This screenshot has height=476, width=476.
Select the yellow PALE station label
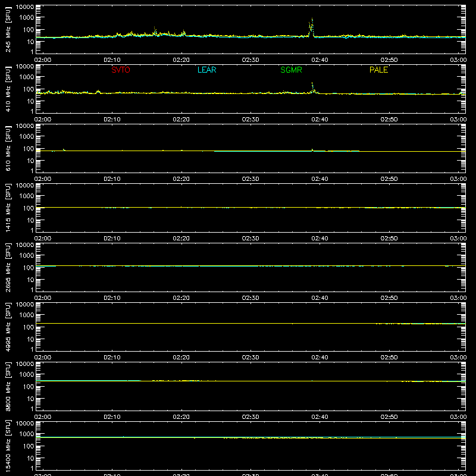coord(378,70)
